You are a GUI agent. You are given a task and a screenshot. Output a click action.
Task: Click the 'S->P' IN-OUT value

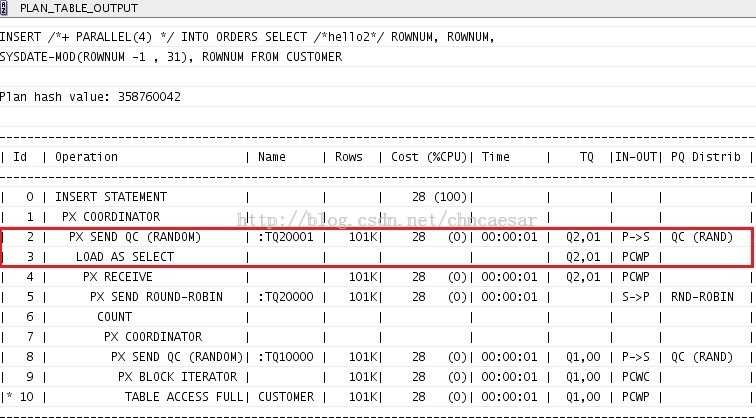[636, 297]
